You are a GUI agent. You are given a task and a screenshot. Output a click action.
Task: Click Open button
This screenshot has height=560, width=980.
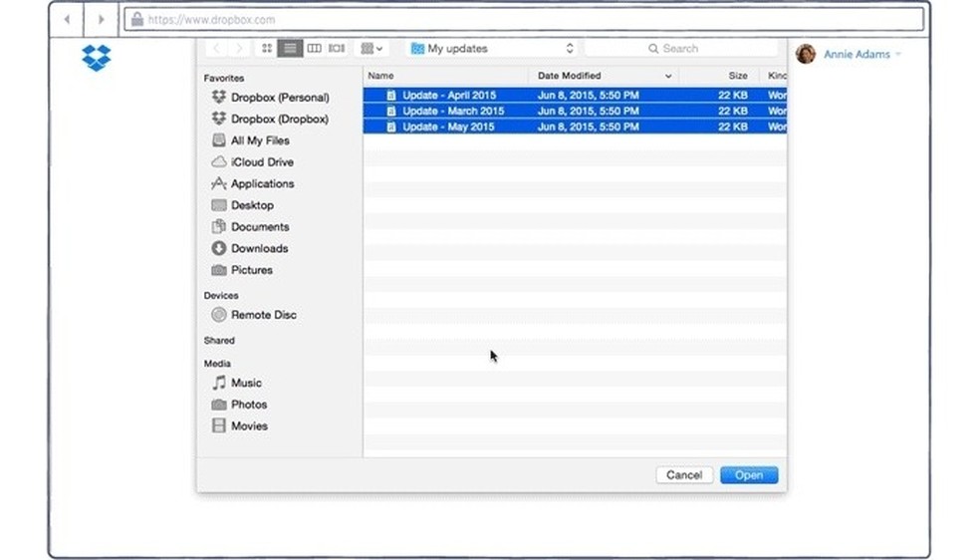click(749, 475)
